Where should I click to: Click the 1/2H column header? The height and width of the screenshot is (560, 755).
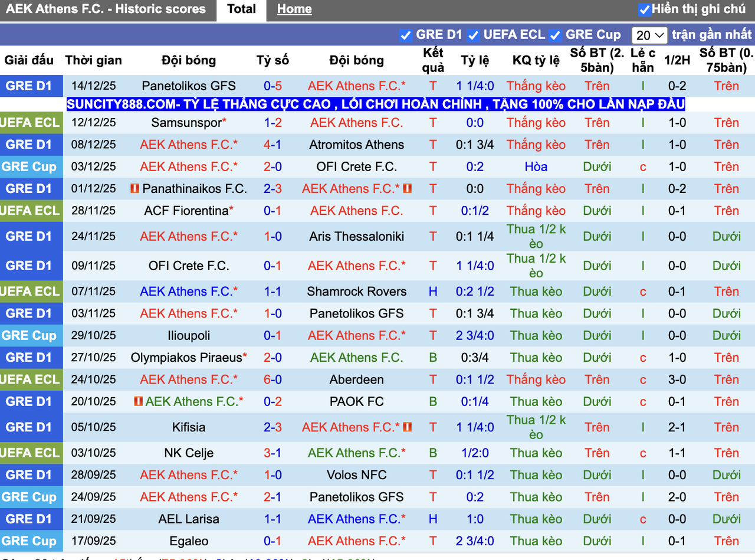[x=677, y=60]
